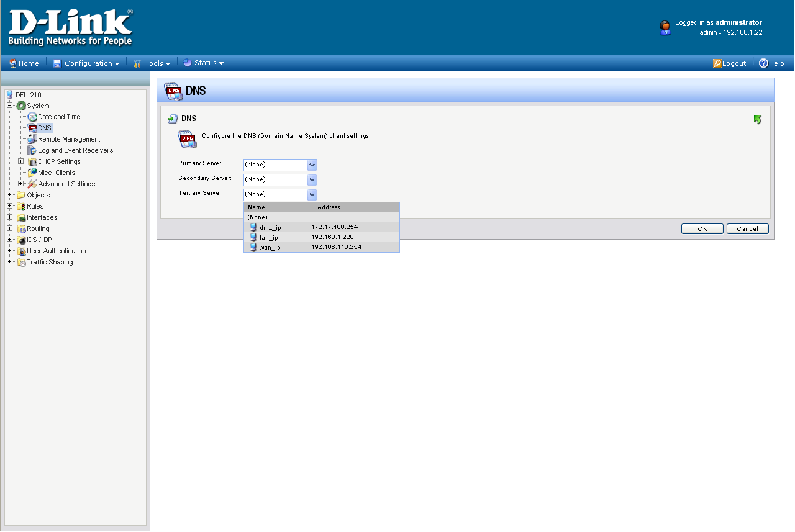Expand the User Authentication tree node
The image size is (795, 532).
point(10,251)
